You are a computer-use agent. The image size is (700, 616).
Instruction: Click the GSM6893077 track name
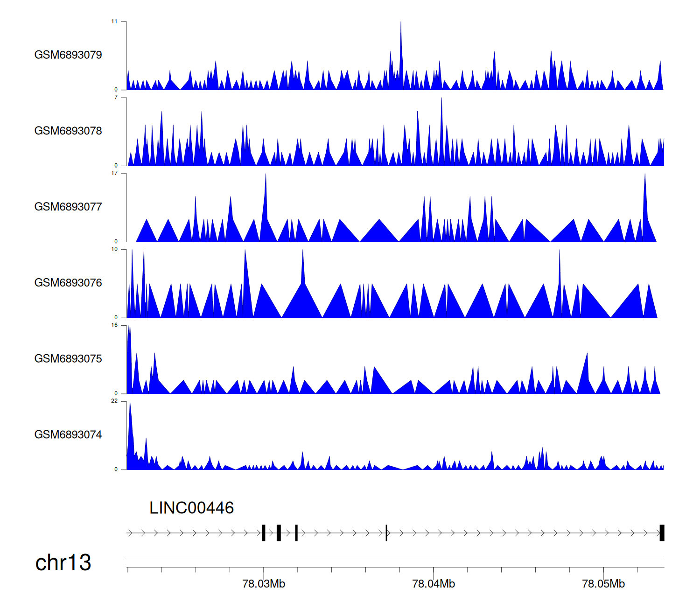[x=68, y=207]
